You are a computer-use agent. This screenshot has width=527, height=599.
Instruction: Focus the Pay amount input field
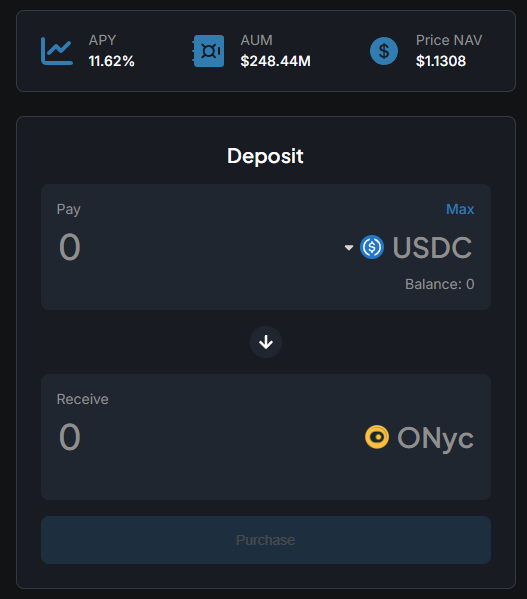click(x=70, y=247)
